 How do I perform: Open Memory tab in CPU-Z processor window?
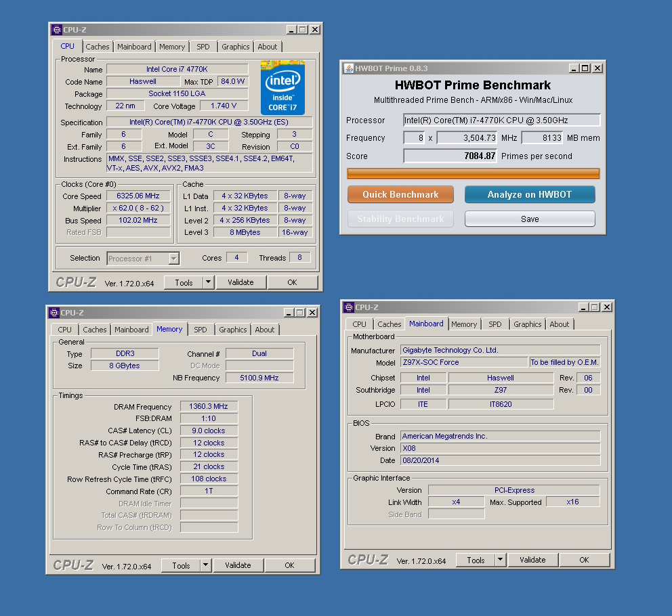pyautogui.click(x=172, y=47)
